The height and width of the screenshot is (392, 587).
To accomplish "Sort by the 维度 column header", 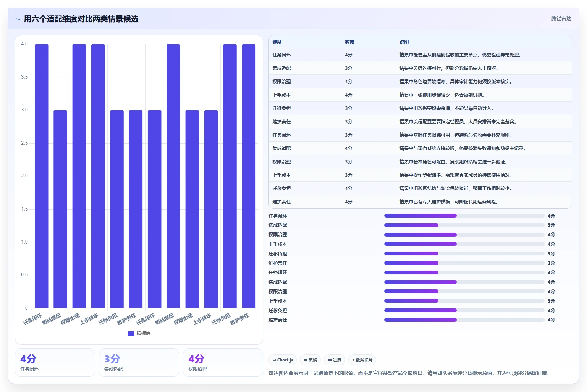I will tap(277, 42).
